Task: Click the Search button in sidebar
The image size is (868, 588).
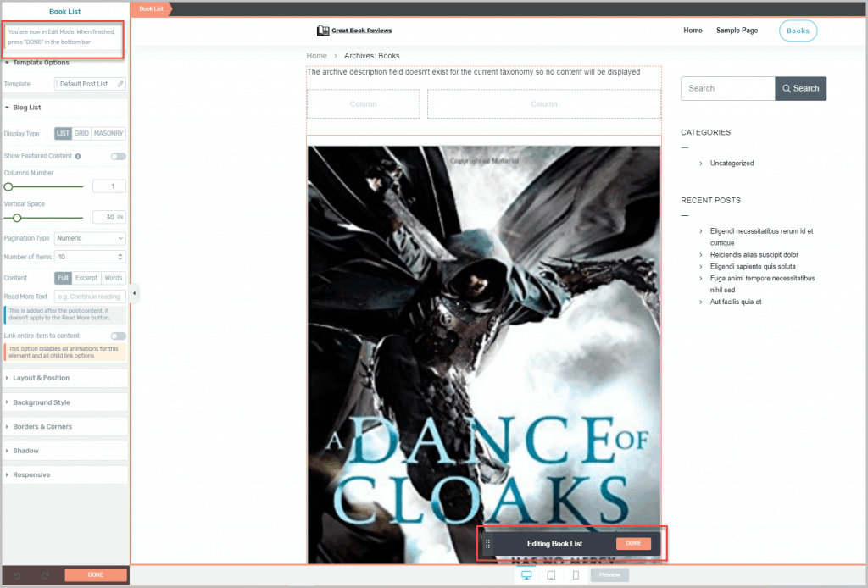Action: [x=800, y=88]
